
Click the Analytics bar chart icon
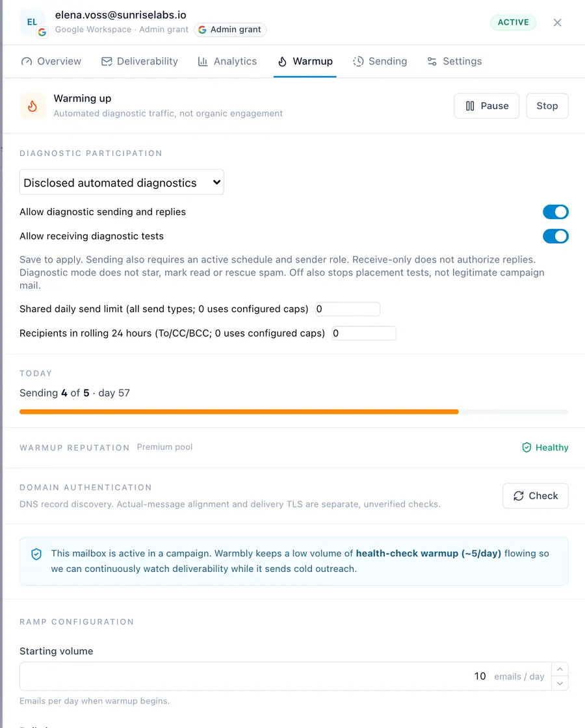pos(202,61)
